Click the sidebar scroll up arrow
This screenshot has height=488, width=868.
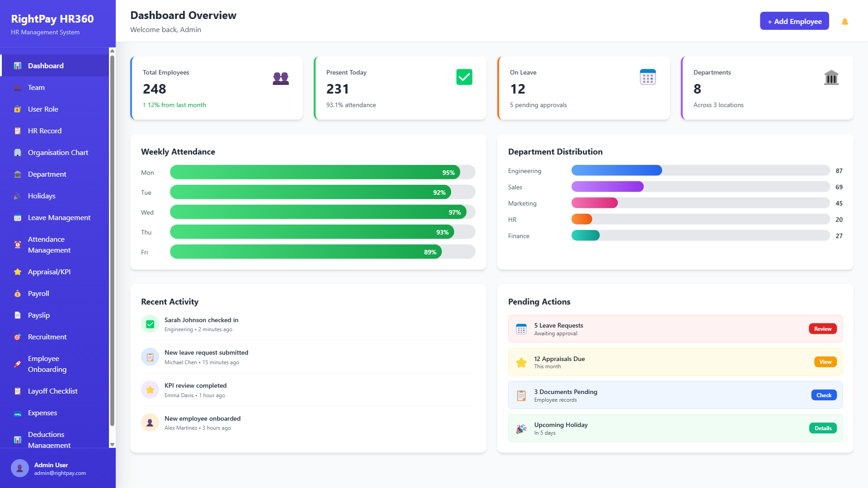[x=112, y=51]
